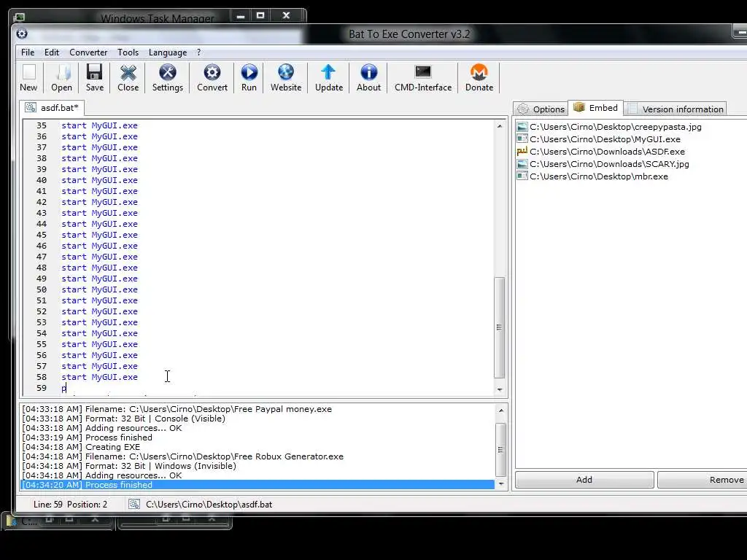Select embedded file Downloads\ASDF.exe
Screen dimensions: 747x560
pos(608,152)
